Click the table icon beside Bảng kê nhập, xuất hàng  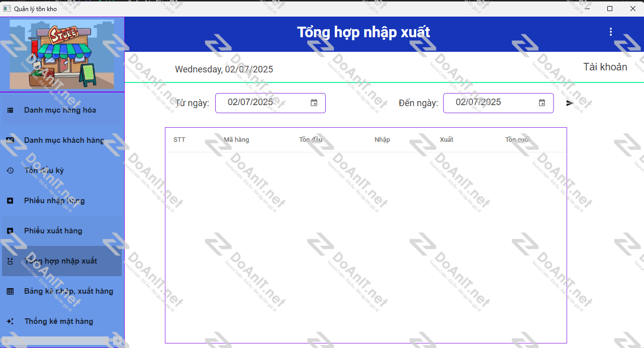pyautogui.click(x=10, y=291)
